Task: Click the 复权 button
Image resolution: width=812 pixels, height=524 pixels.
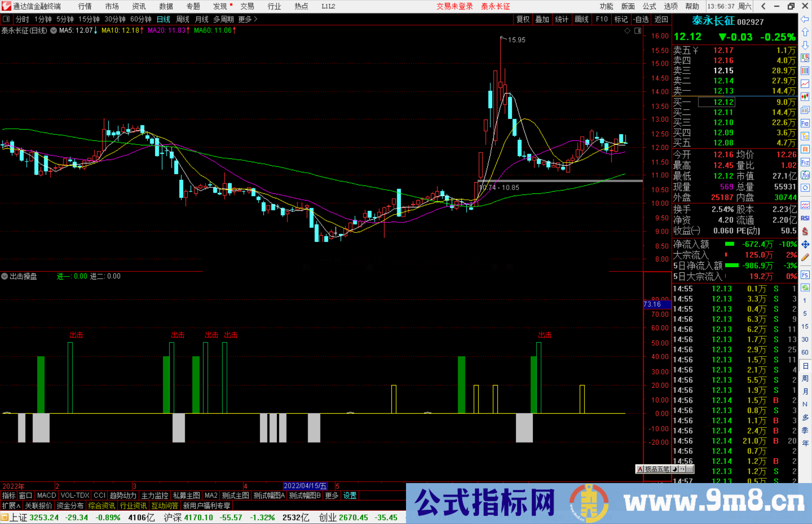Action: [x=523, y=19]
